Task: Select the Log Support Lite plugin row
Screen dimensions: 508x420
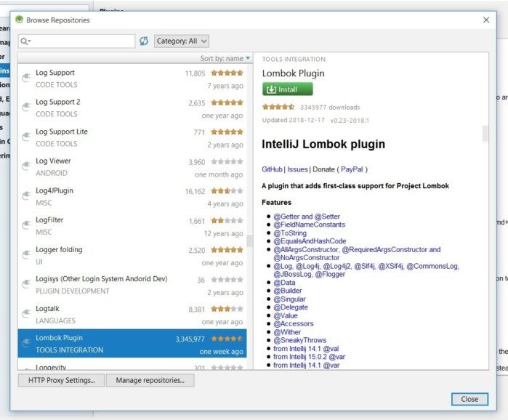Action: pyautogui.click(x=132, y=137)
